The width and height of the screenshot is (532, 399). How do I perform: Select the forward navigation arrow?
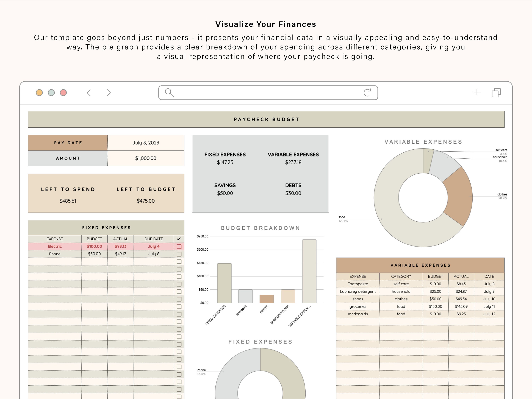pyautogui.click(x=109, y=93)
